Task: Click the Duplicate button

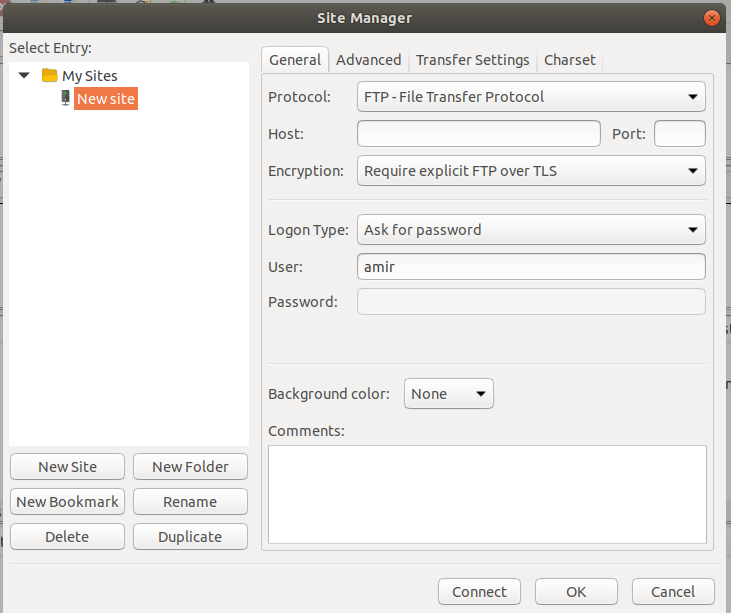Action: pos(190,537)
